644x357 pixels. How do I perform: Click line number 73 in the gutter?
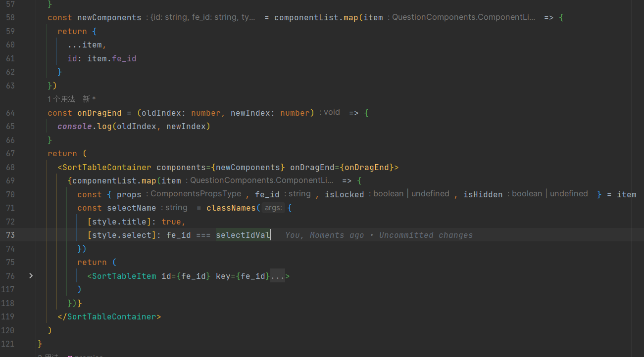pyautogui.click(x=10, y=235)
